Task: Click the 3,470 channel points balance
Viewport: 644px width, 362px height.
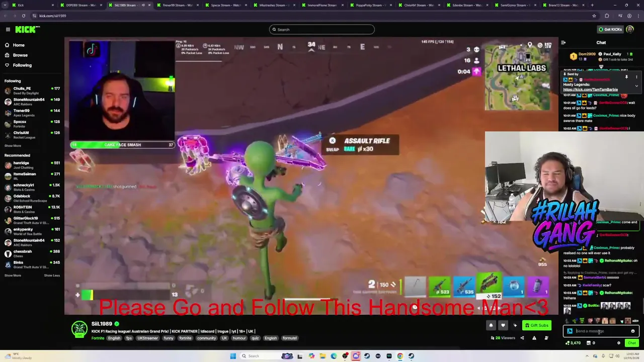Action: pos(573,343)
